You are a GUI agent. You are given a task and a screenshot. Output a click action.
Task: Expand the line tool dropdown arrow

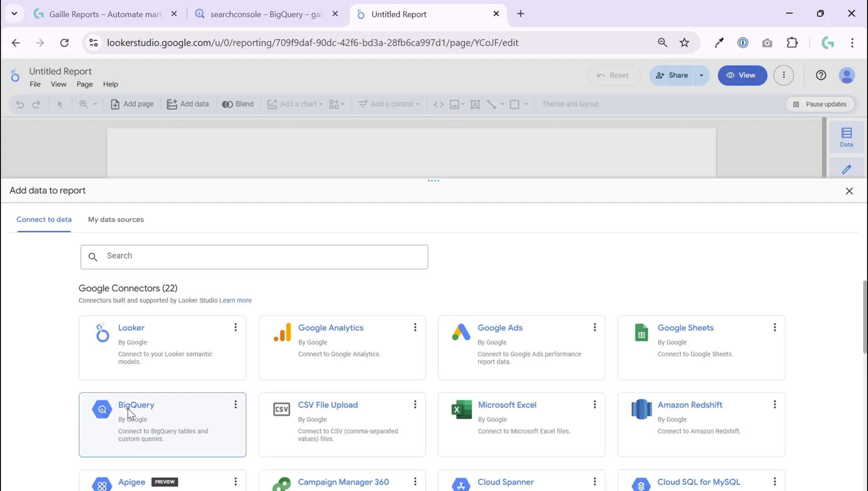[502, 104]
